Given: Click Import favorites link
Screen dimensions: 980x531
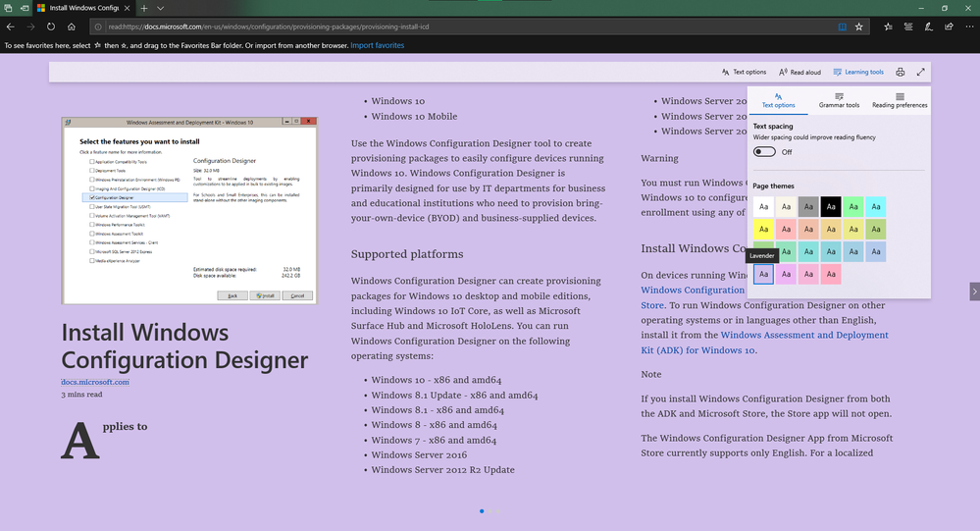Looking at the screenshot, I should 377,45.
